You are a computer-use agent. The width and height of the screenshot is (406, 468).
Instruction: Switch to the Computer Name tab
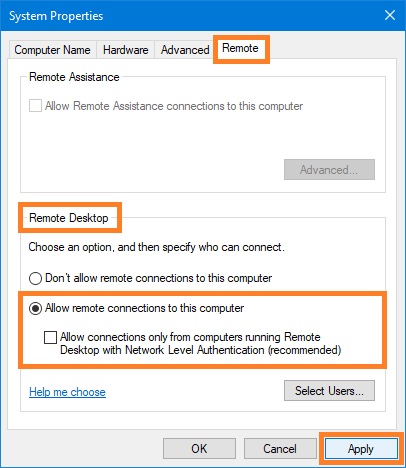(x=52, y=50)
